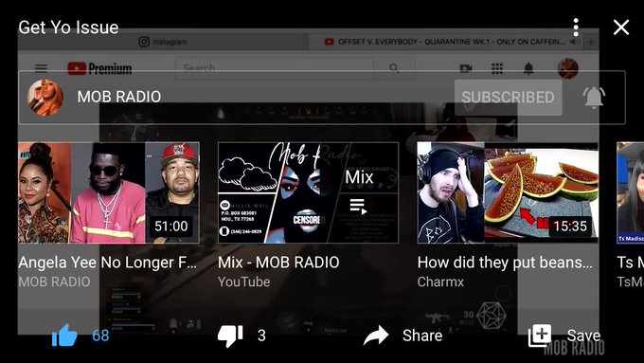Toggle the notification bell for MOB RADIO
The image size is (644, 363).
594,98
